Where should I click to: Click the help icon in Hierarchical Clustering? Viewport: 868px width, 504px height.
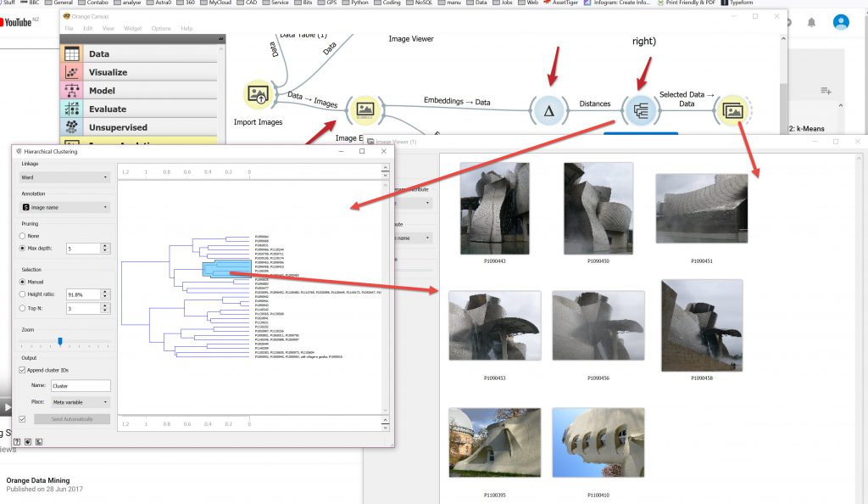[17, 441]
